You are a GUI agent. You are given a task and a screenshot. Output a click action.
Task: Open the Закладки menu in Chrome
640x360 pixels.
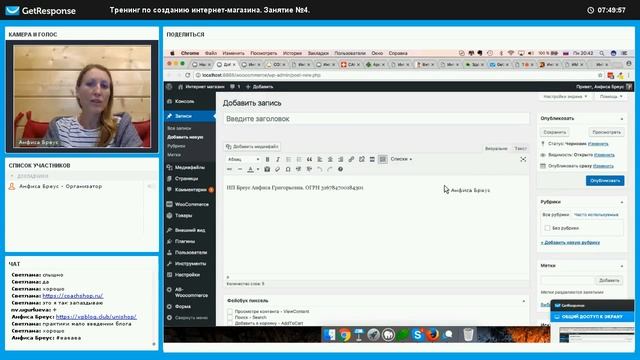(x=318, y=53)
